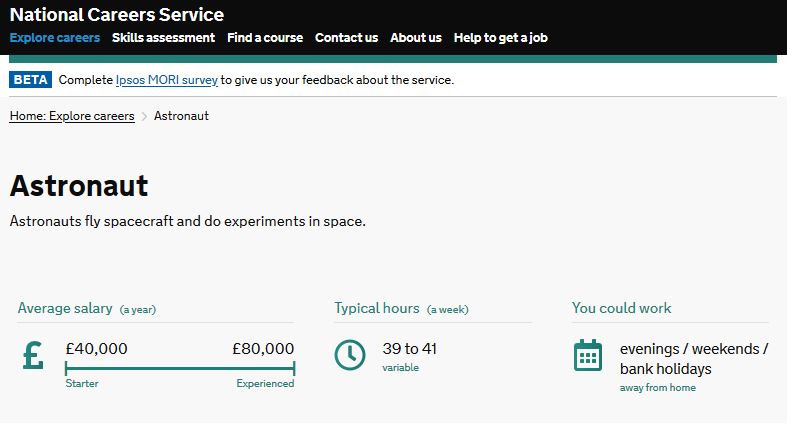Image resolution: width=787 pixels, height=424 pixels.
Task: Click the Experienced end of salary bar
Action: point(294,369)
